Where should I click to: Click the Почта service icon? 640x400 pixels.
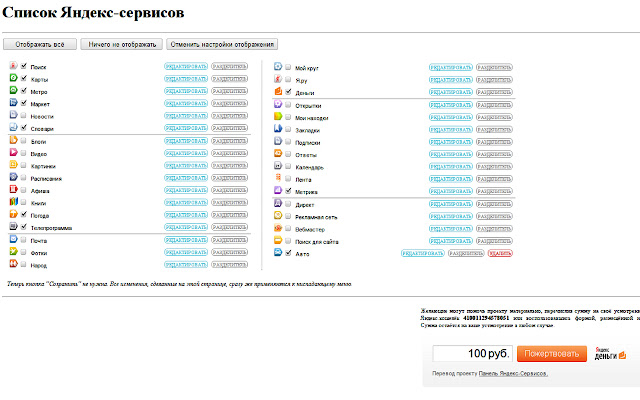click(13, 239)
